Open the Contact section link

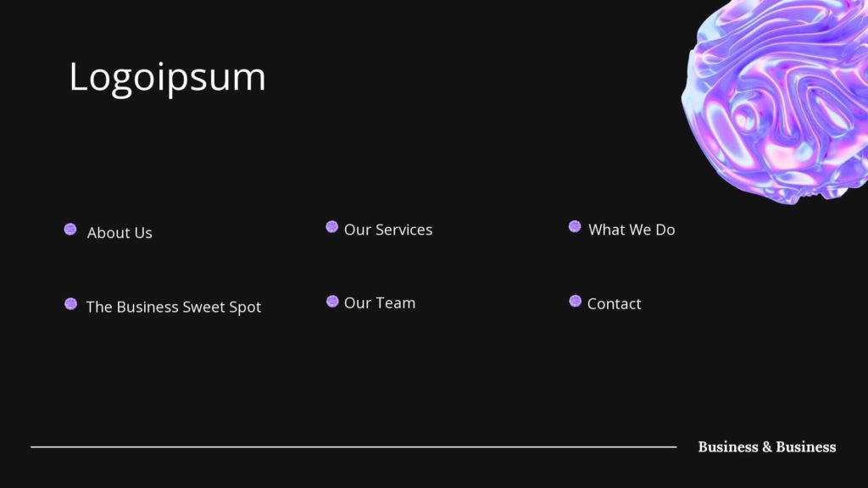[x=614, y=304]
